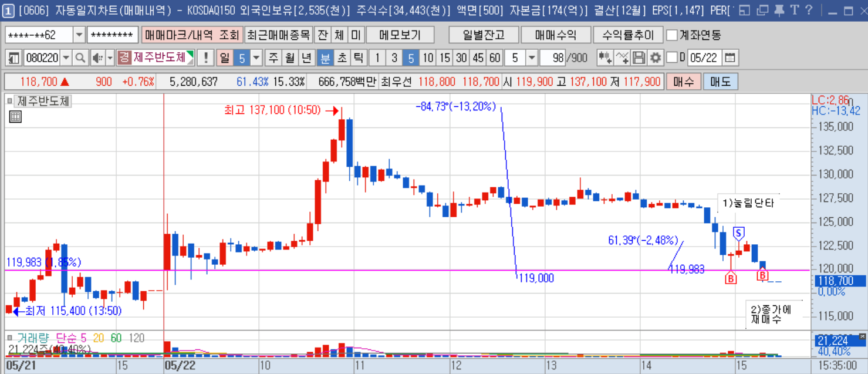Select the 년 yearly period toggle
The width and height of the screenshot is (868, 374).
[x=306, y=58]
